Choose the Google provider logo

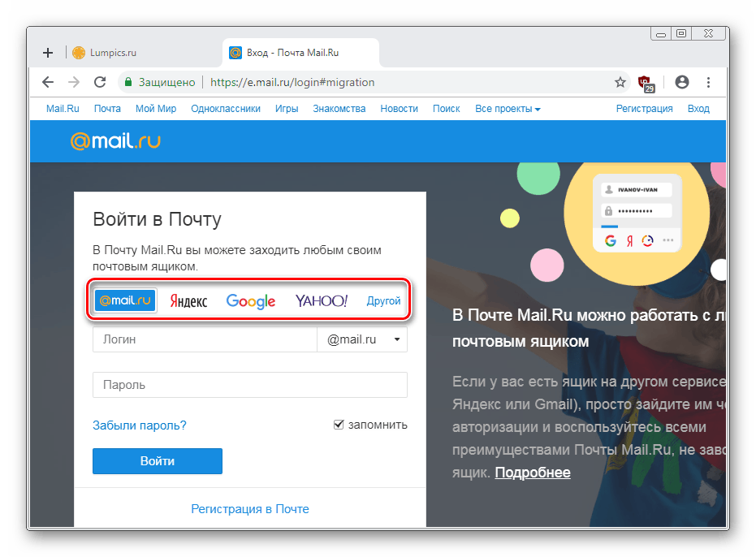[x=251, y=301]
